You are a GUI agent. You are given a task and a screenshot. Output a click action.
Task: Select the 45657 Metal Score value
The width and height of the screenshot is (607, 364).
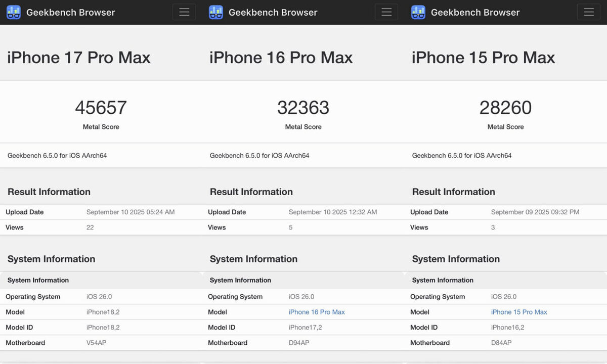[101, 108]
